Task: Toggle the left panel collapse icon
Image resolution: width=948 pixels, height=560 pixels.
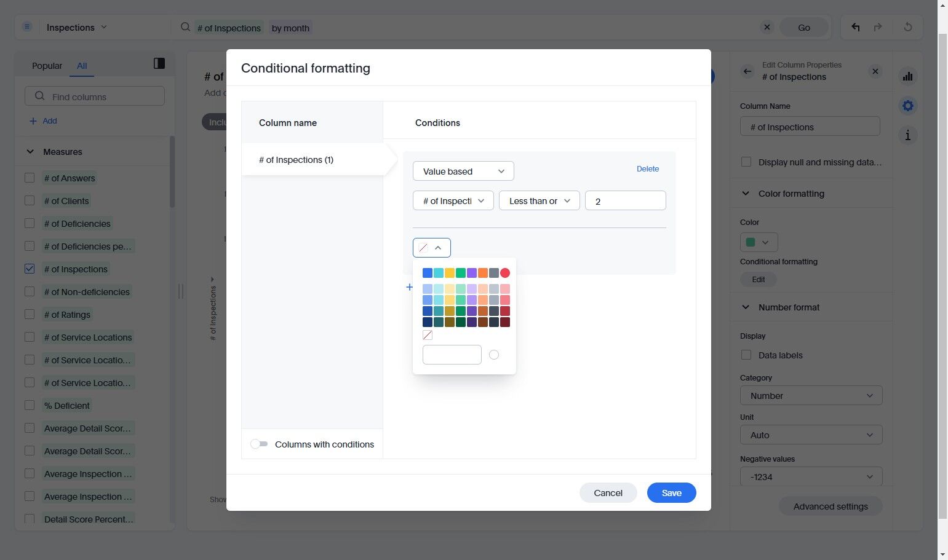Action: pyautogui.click(x=159, y=63)
